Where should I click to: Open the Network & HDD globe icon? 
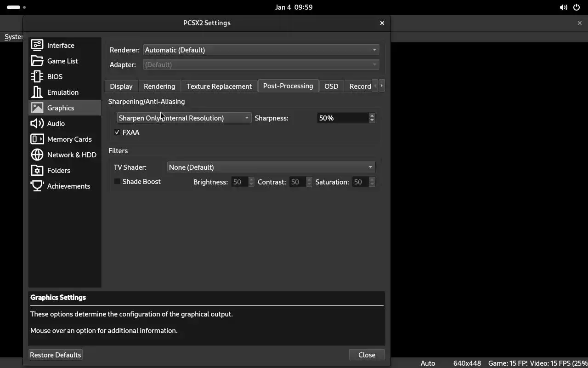coord(37,155)
